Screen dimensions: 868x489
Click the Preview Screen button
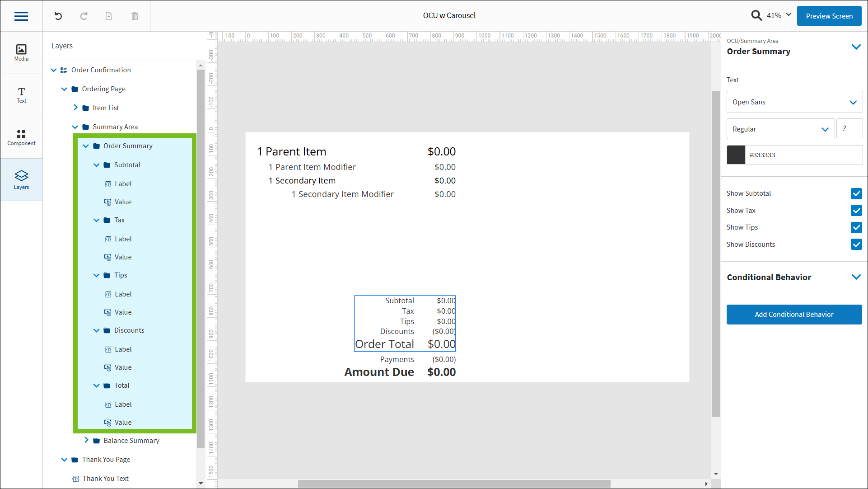coord(829,16)
